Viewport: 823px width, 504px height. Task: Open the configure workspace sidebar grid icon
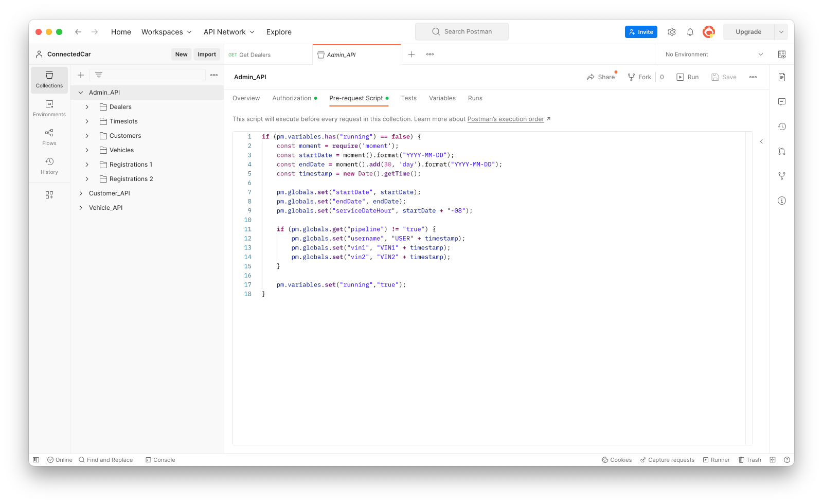coord(49,195)
